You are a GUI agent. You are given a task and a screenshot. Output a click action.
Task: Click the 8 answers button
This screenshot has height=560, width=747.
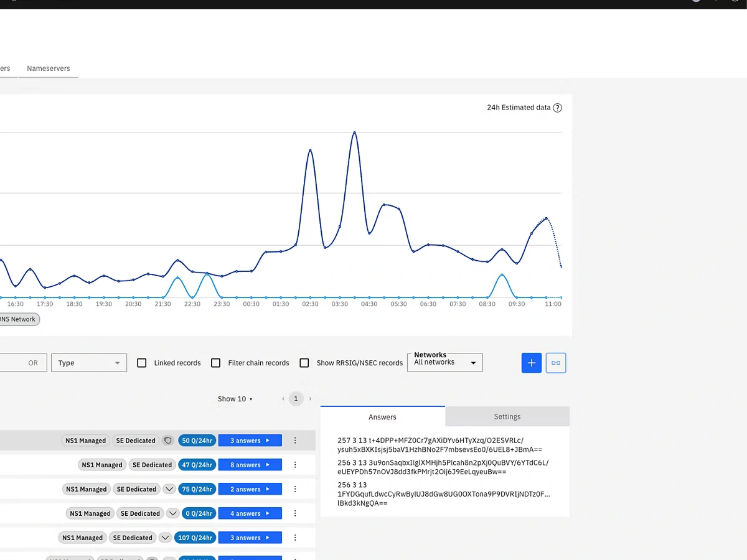click(250, 465)
